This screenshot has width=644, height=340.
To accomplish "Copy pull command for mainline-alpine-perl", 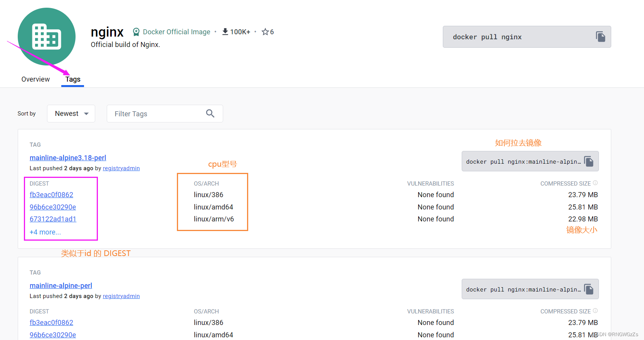I will click(589, 289).
